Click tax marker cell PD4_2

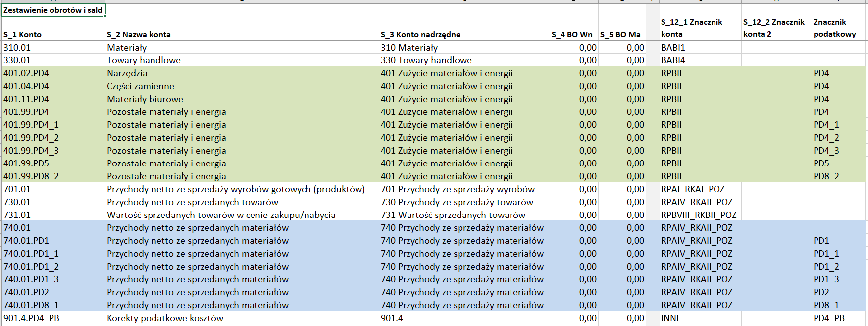coord(839,137)
